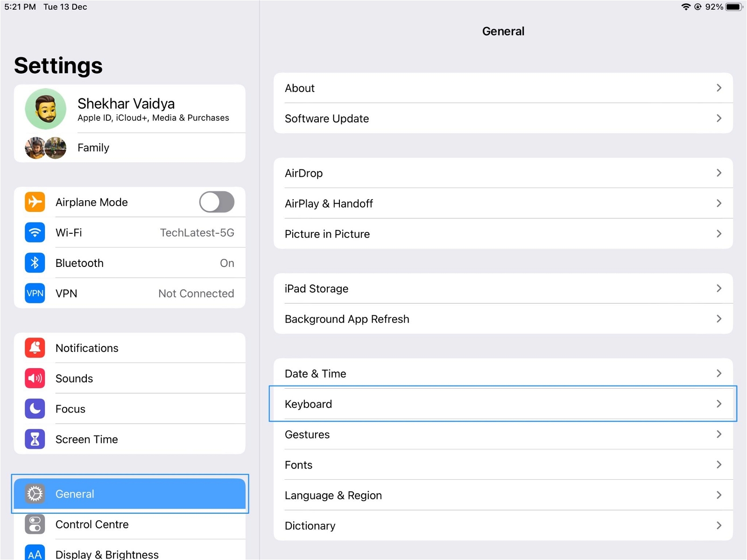The image size is (747, 560).
Task: Open Fonts chevron
Action: pyautogui.click(x=719, y=464)
